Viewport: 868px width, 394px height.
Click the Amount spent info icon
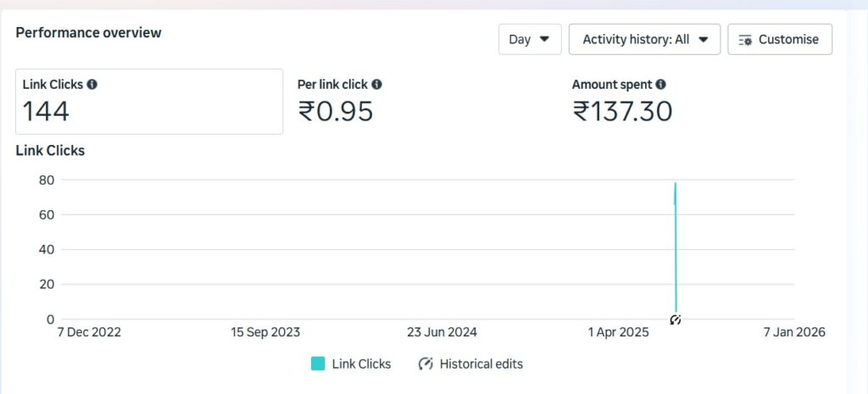[660, 85]
